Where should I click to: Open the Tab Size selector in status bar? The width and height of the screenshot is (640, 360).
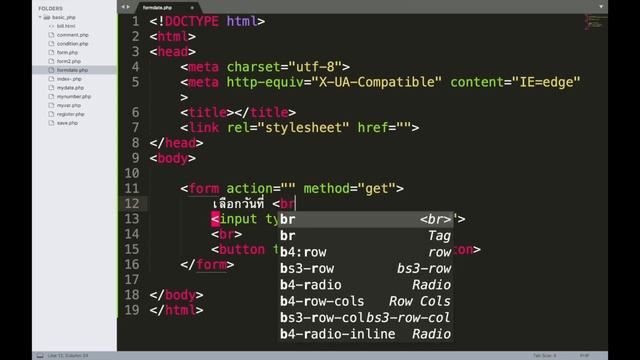(544, 356)
